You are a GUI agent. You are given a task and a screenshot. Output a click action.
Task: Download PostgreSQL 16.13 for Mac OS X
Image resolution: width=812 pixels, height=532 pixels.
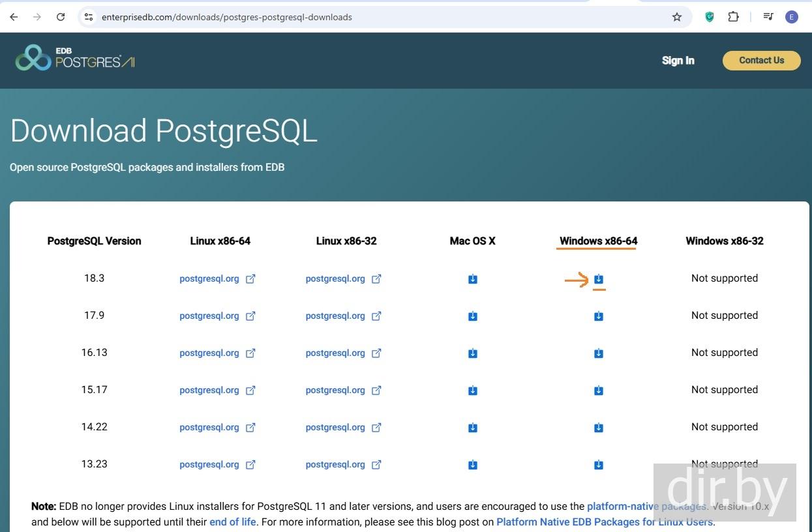tap(473, 353)
